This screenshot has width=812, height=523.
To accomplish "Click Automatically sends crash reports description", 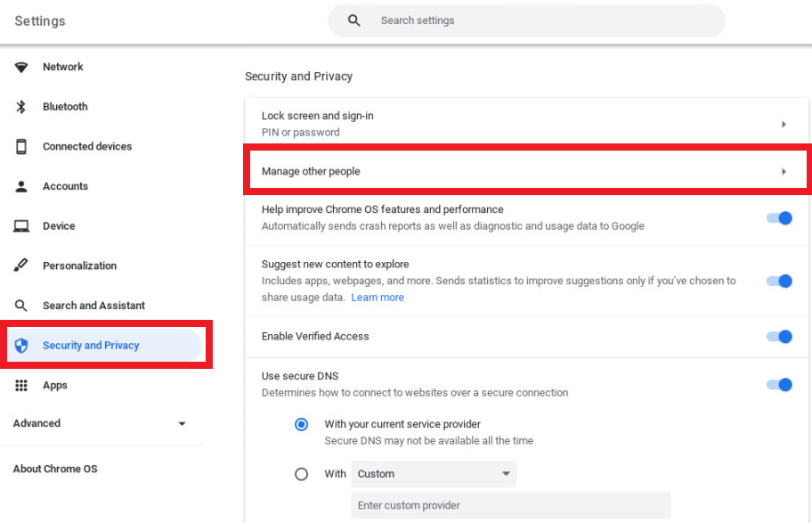I will 452,226.
